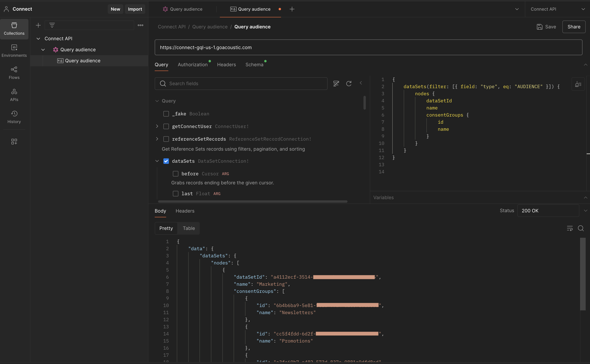Collapse the dataSets field
This screenshot has width=590, height=364.
coord(157,161)
